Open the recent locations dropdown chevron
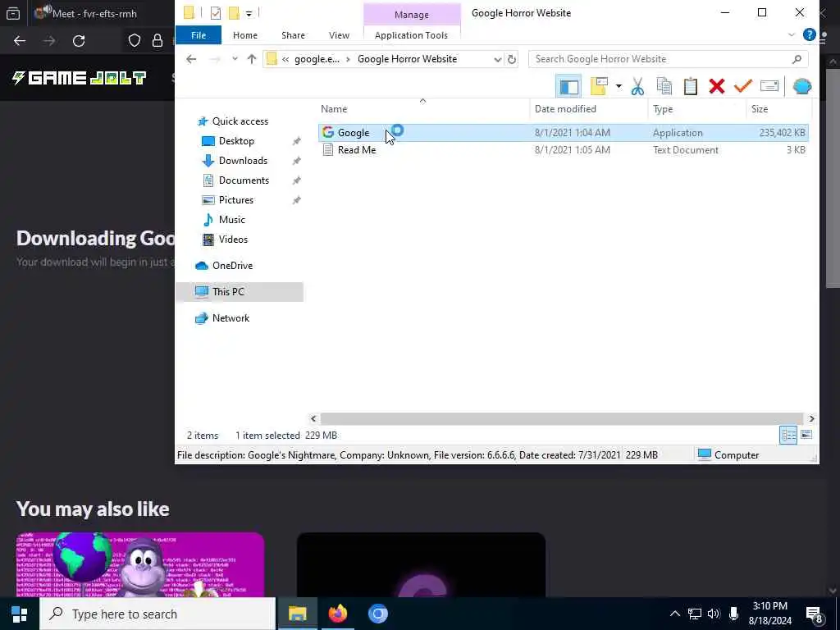 tap(235, 59)
